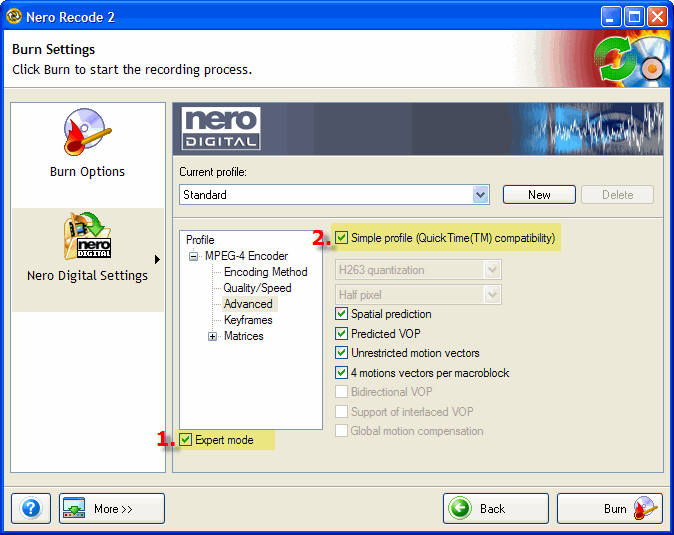Viewport: 674px width, 535px height.
Task: Toggle 4 motions vectors per macroblock
Action: tap(341, 373)
